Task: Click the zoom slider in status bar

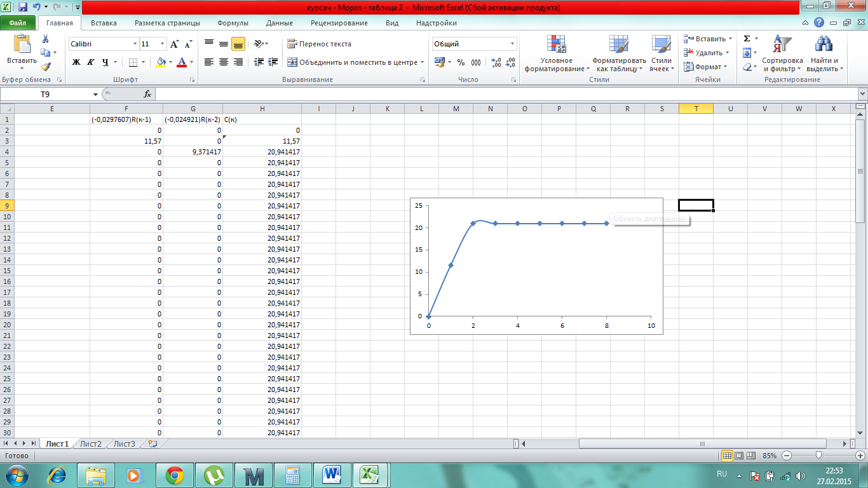Action: pyautogui.click(x=820, y=456)
